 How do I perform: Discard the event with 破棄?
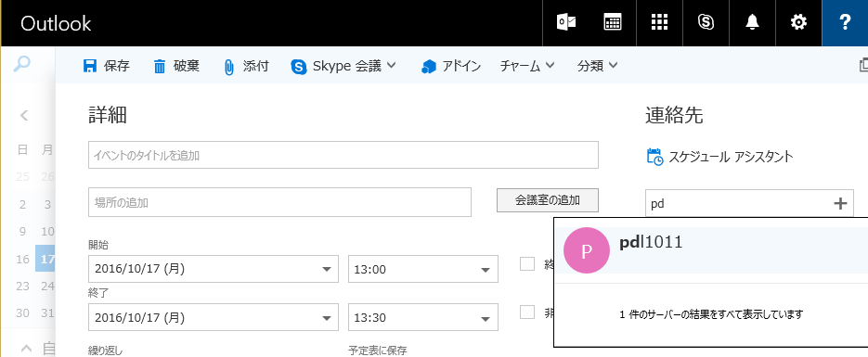pos(176,67)
